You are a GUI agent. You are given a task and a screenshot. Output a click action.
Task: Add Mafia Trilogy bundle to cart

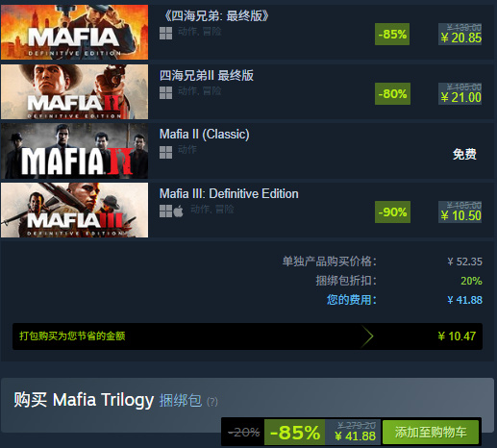point(431,432)
